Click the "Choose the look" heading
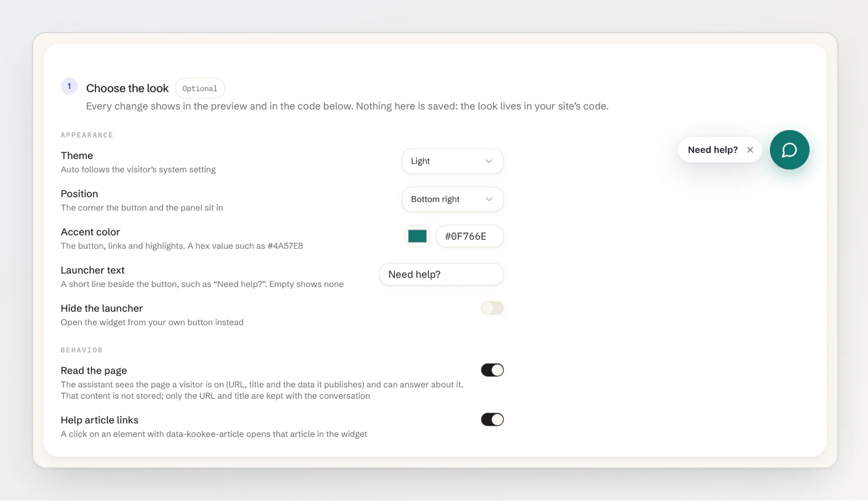The image size is (868, 501). coord(127,88)
